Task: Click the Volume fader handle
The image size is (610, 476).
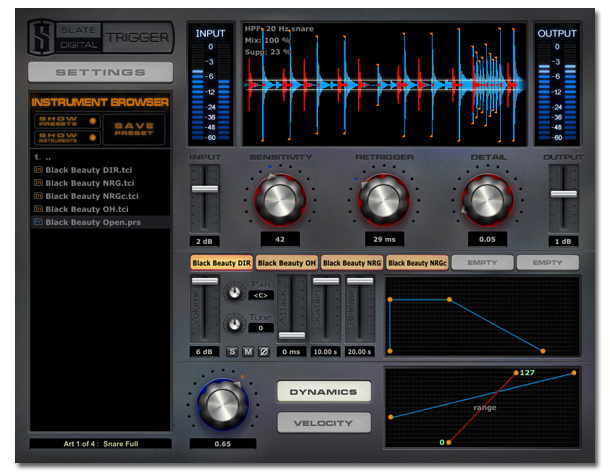Action: 205,281
